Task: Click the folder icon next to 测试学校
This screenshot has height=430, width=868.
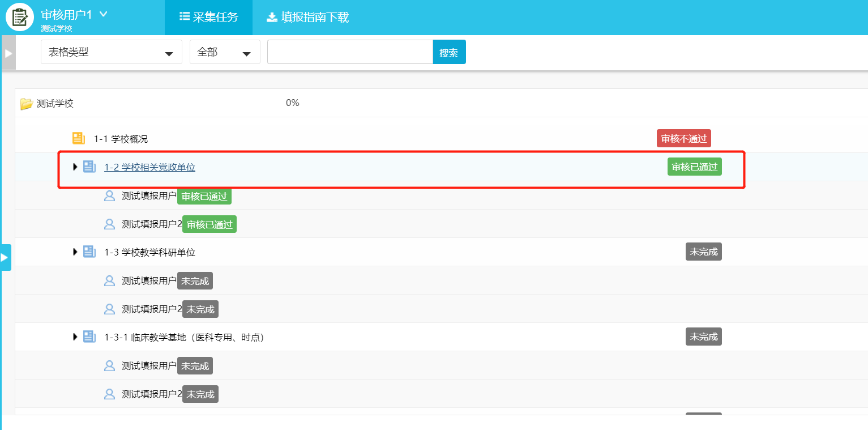Action: [x=26, y=104]
